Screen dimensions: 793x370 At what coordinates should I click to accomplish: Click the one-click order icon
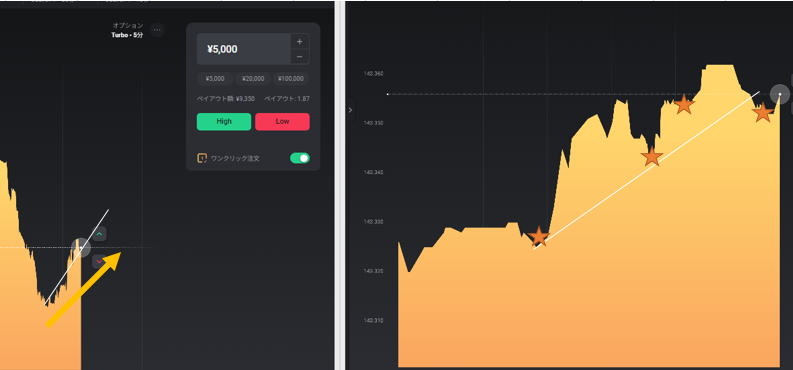202,158
